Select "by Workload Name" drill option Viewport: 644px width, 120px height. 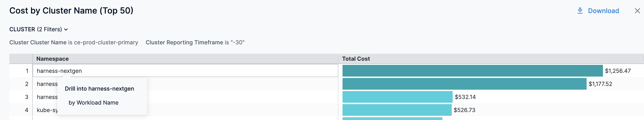click(x=94, y=102)
